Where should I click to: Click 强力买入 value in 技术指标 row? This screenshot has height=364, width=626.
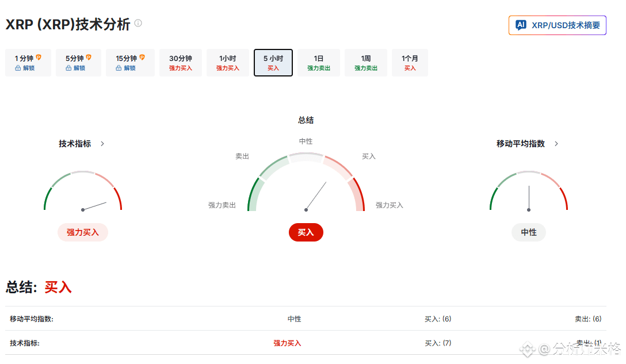point(287,343)
